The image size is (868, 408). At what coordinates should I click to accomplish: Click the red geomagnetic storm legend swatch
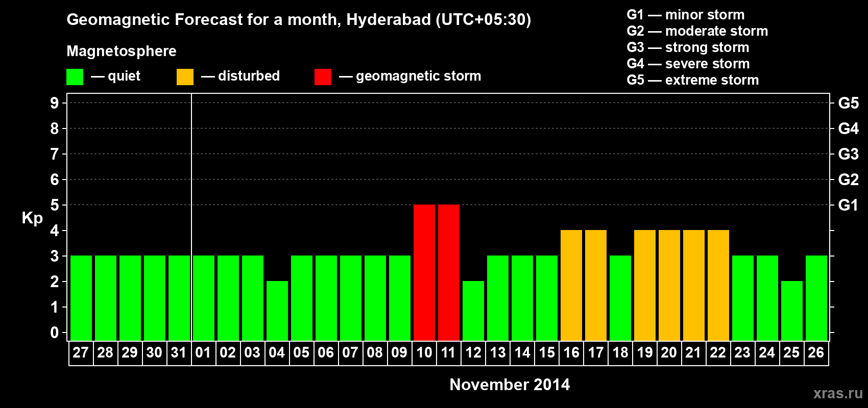pos(323,77)
